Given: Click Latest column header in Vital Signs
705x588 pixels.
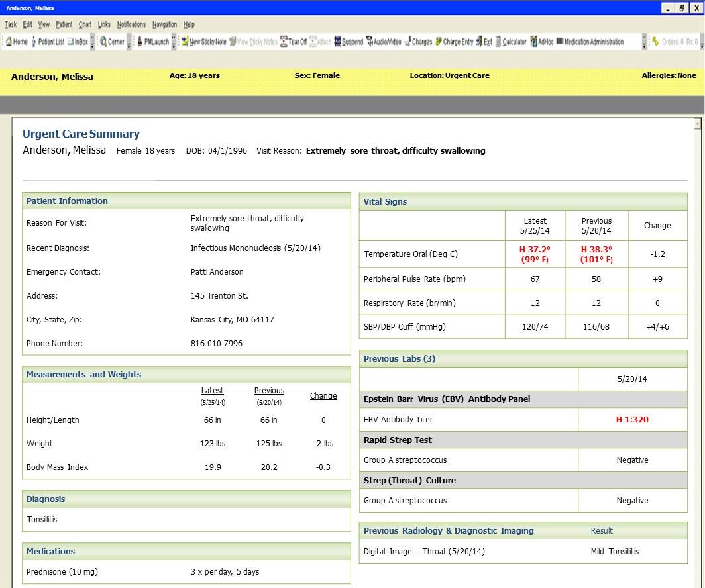Looking at the screenshot, I should click(x=535, y=220).
